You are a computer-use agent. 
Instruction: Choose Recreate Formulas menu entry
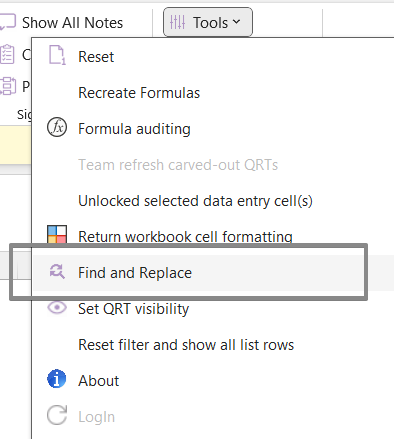(x=139, y=93)
